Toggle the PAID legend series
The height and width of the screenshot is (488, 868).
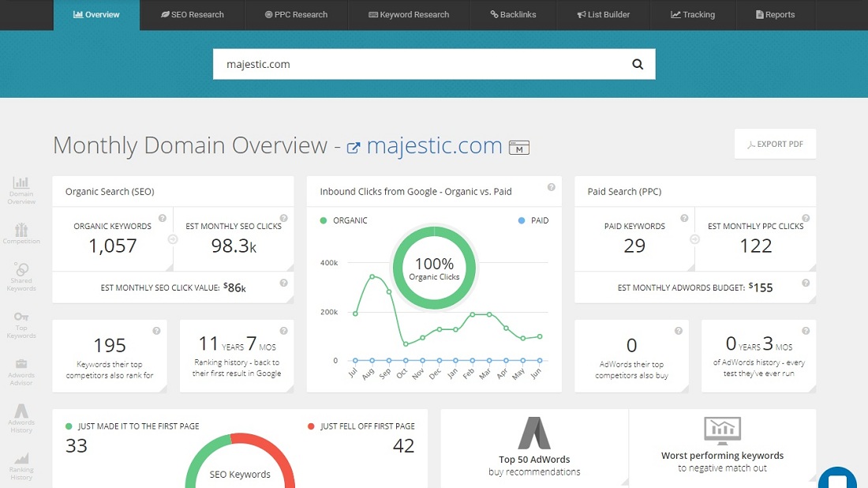(533, 220)
